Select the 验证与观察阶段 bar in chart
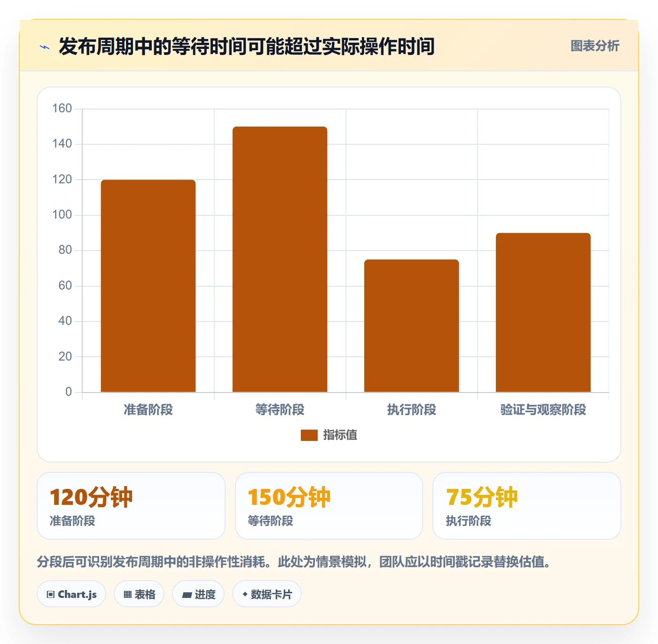Image resolution: width=658 pixels, height=644 pixels. (543, 313)
